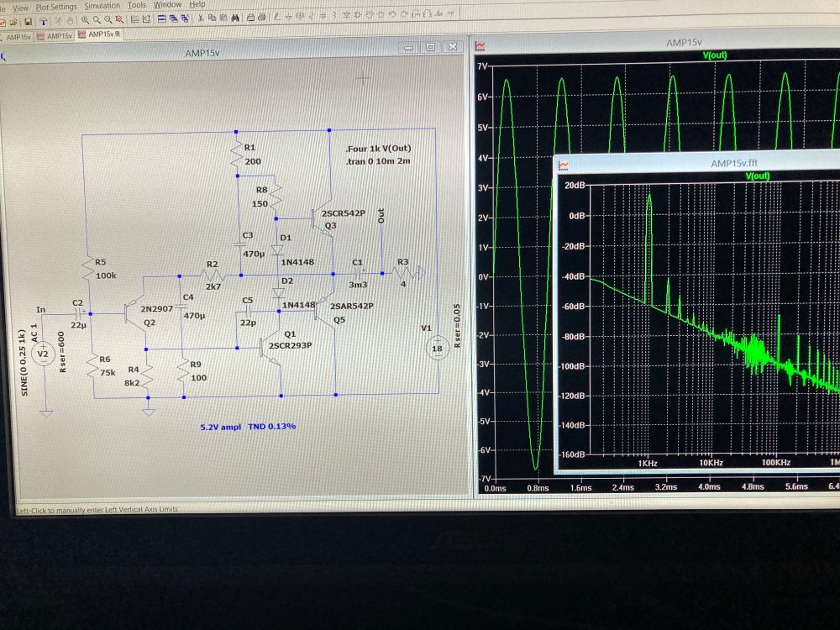The height and width of the screenshot is (630, 840).
Task: Click the Print icon in toolbar
Action: (x=262, y=18)
